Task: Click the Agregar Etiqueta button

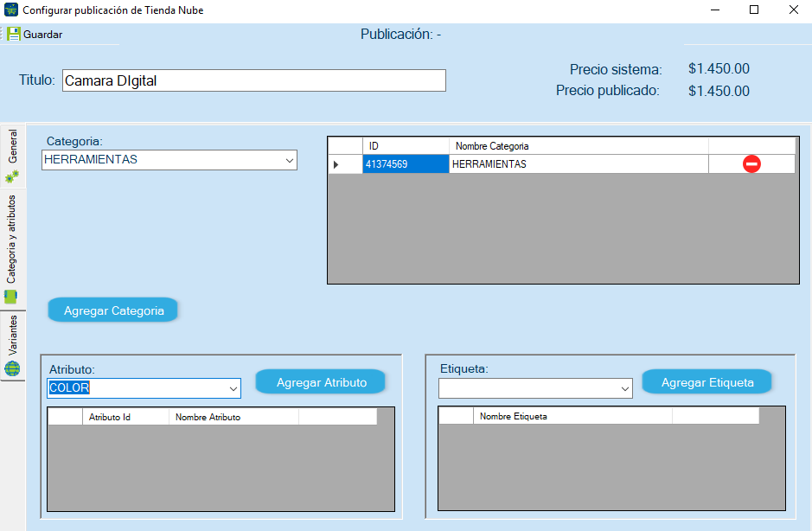Action: pyautogui.click(x=707, y=382)
